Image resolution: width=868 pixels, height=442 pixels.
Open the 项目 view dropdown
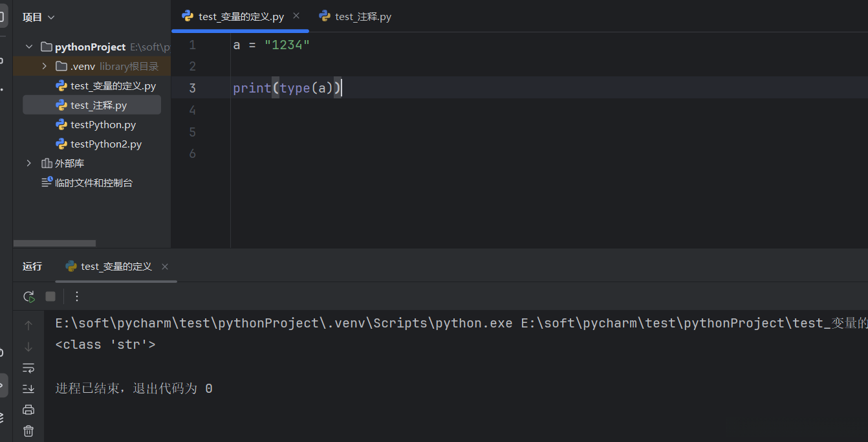click(x=39, y=17)
